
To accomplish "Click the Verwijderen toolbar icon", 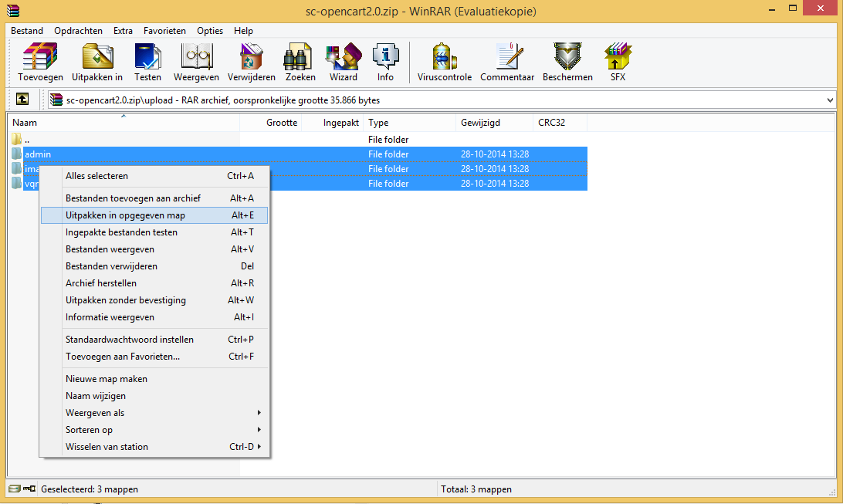I will 252,63.
